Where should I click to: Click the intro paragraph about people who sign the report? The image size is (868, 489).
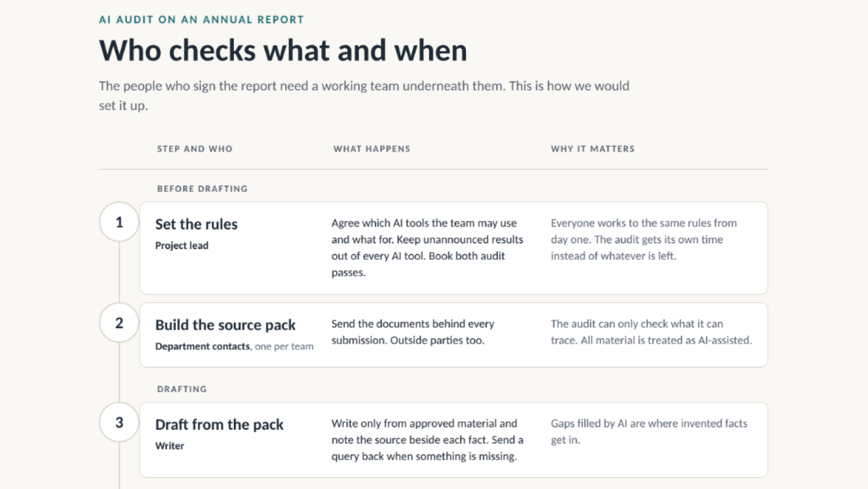click(x=364, y=96)
